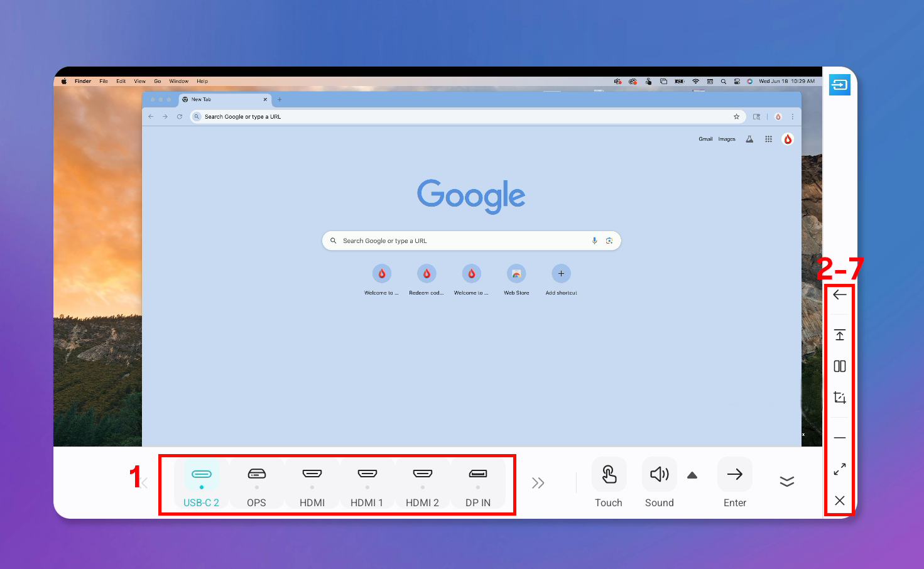Viewport: 924px width, 569px height.
Task: Show more sources with double right chevron
Action: click(538, 483)
